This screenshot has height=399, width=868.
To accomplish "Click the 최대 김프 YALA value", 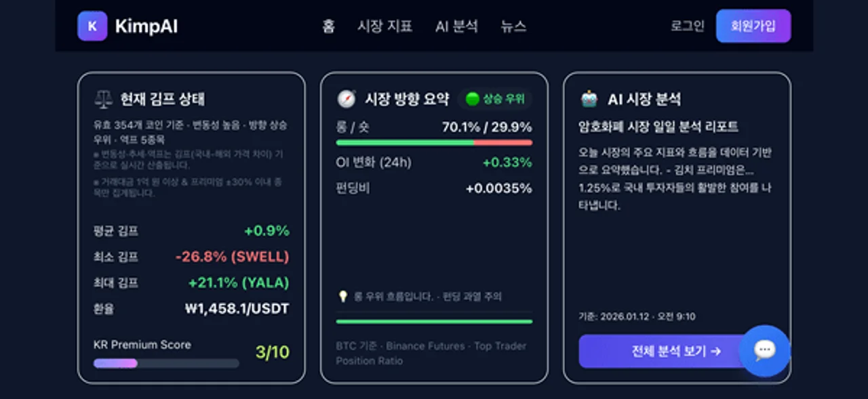I will (x=239, y=282).
